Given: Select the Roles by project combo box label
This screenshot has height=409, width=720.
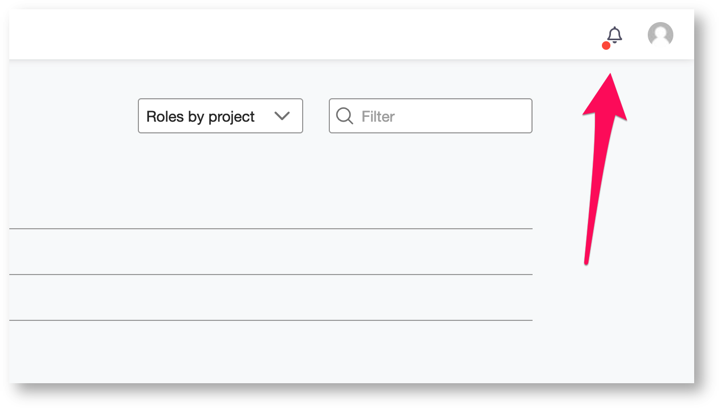Looking at the screenshot, I should click(x=200, y=117).
